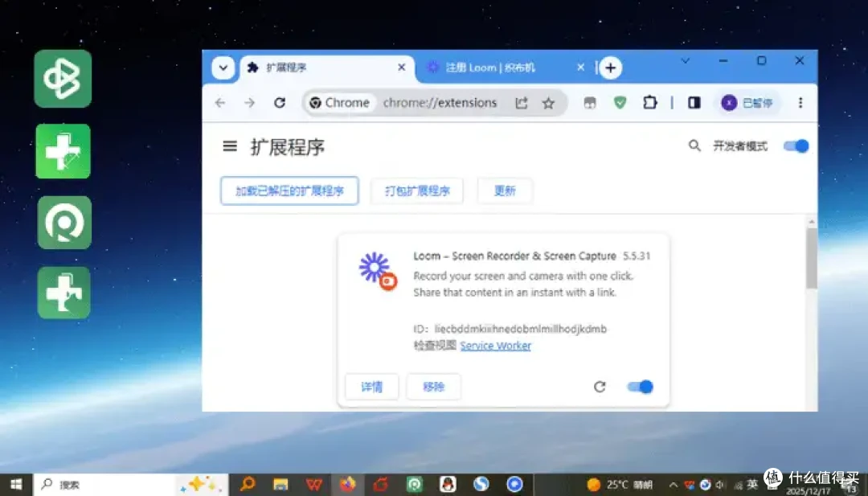Click the Chrome site info chip

click(339, 103)
